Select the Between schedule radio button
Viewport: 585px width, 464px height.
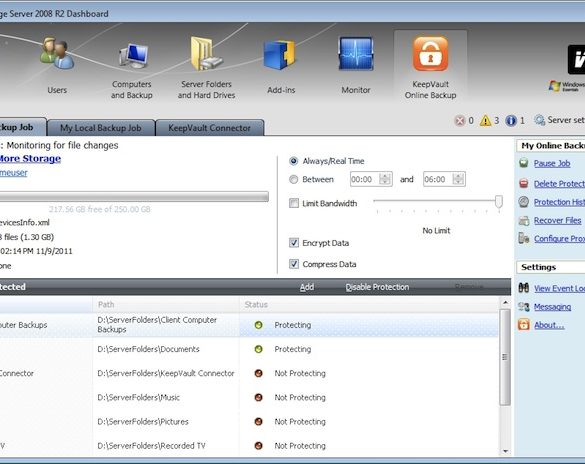coord(294,179)
